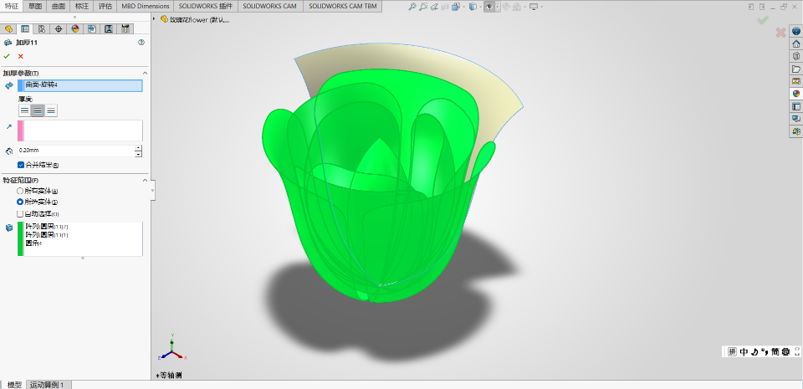This screenshot has height=389, width=803.
Task: Open the SOLIDWORKS Forum task pane icon
Action: [796, 119]
